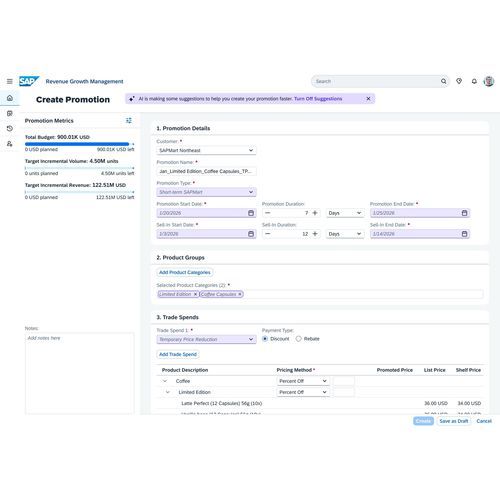This screenshot has width=500, height=500.
Task: Open the Promotion Type dropdown
Action: click(206, 192)
